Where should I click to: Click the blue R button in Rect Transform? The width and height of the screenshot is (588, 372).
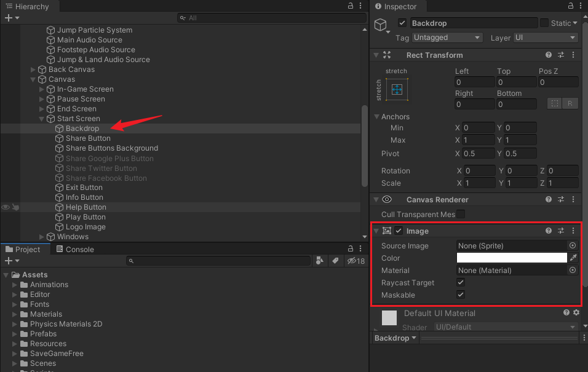[x=570, y=103]
